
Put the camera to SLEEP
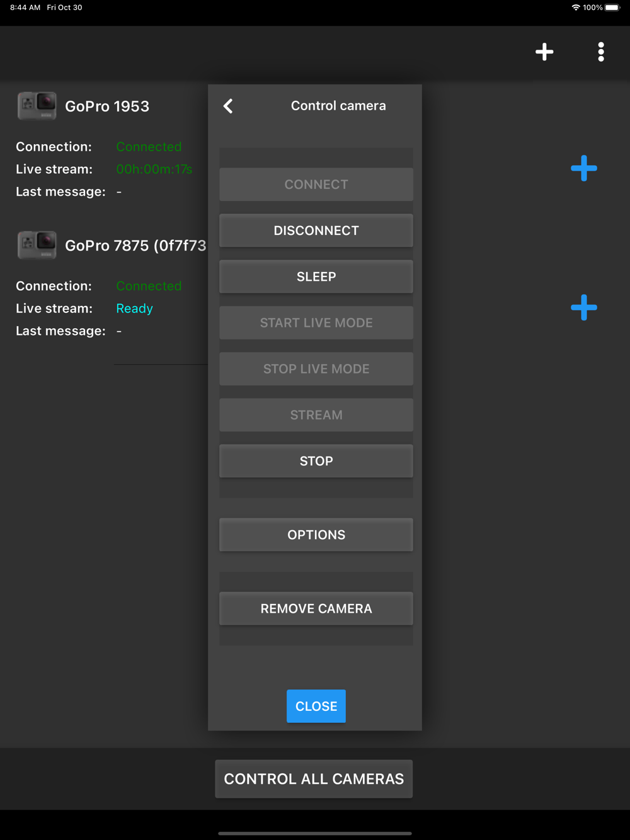(316, 276)
